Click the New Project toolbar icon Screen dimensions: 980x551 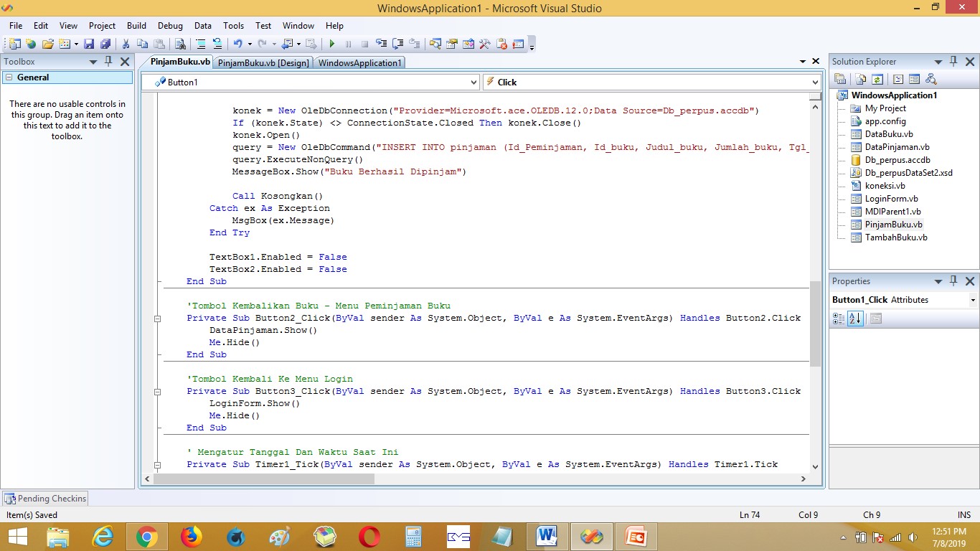pos(14,44)
